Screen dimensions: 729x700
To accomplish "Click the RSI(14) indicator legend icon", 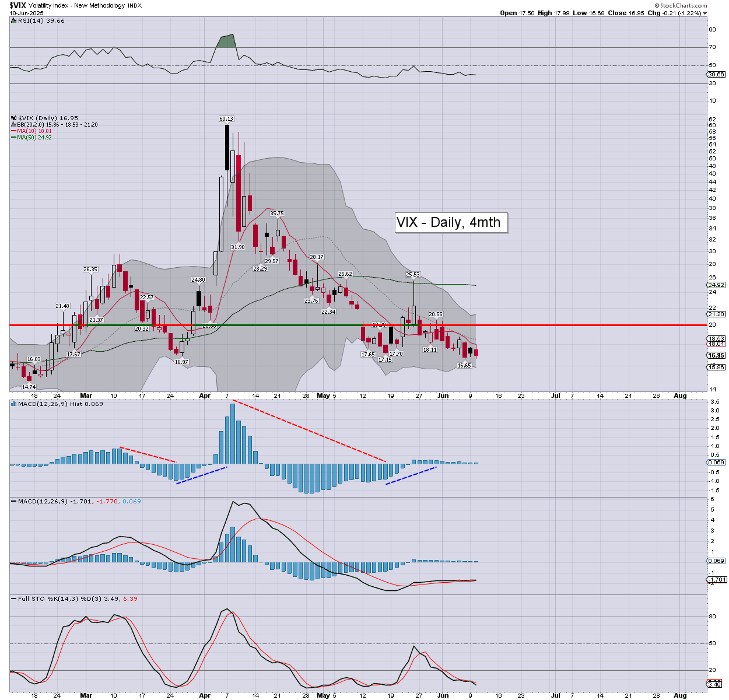I will (13, 21).
